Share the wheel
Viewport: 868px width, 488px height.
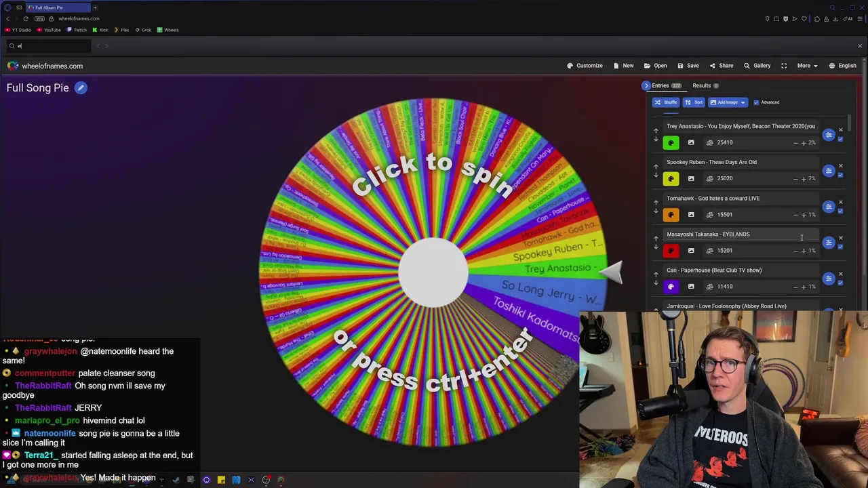(721, 66)
